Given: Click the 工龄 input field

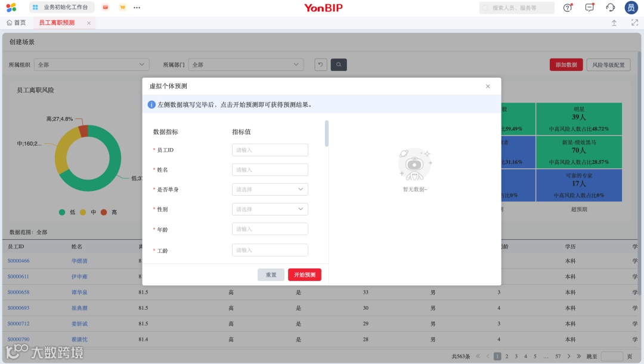Looking at the screenshot, I should [270, 250].
